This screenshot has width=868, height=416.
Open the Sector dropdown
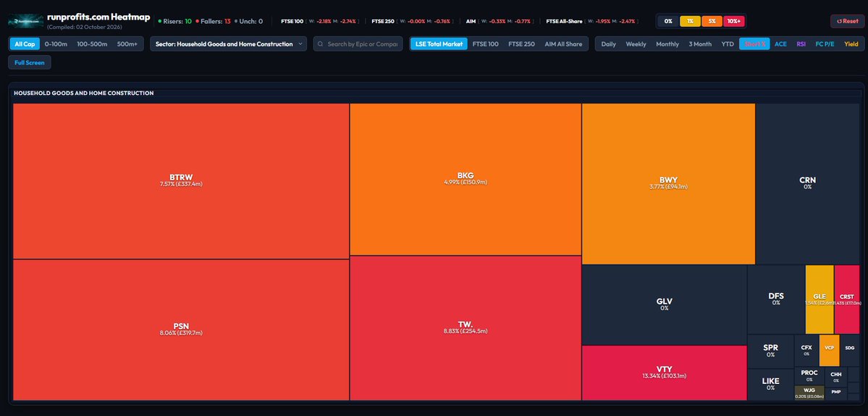point(228,43)
